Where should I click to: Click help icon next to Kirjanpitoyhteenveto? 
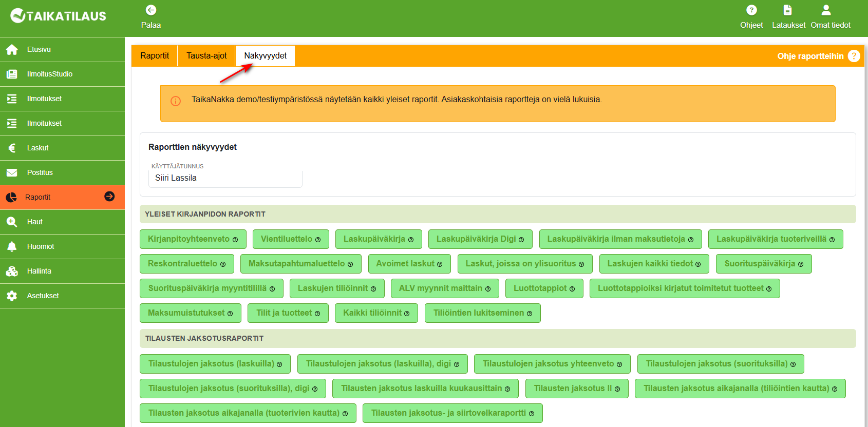coord(235,240)
